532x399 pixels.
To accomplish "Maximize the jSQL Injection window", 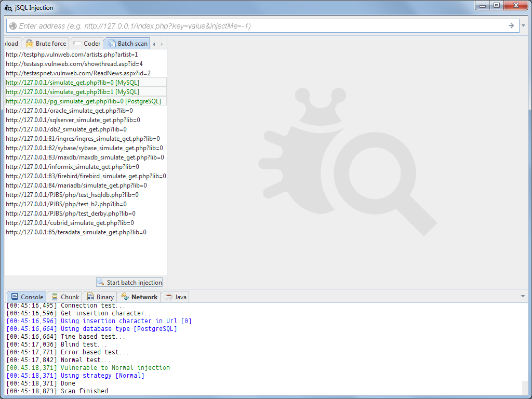I will point(496,6).
